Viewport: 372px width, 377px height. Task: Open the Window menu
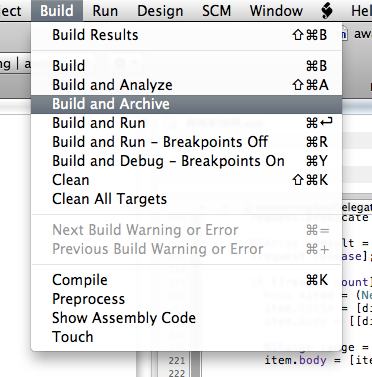point(276,11)
